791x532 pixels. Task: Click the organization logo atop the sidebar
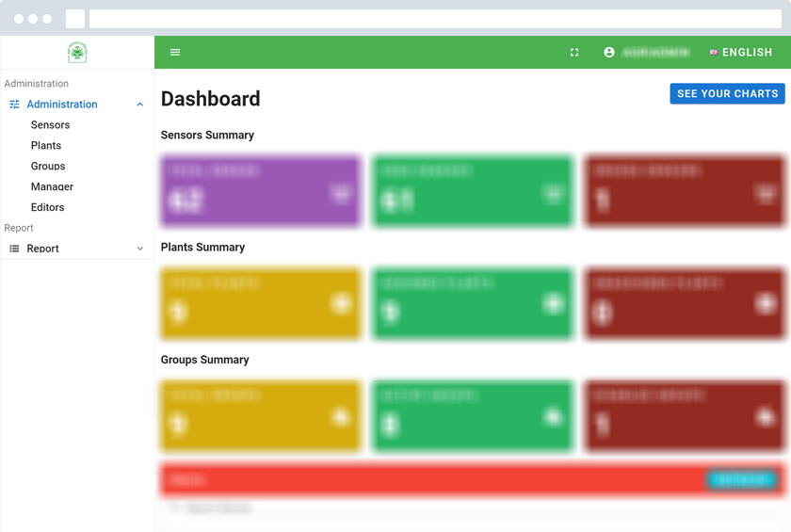coord(77,53)
